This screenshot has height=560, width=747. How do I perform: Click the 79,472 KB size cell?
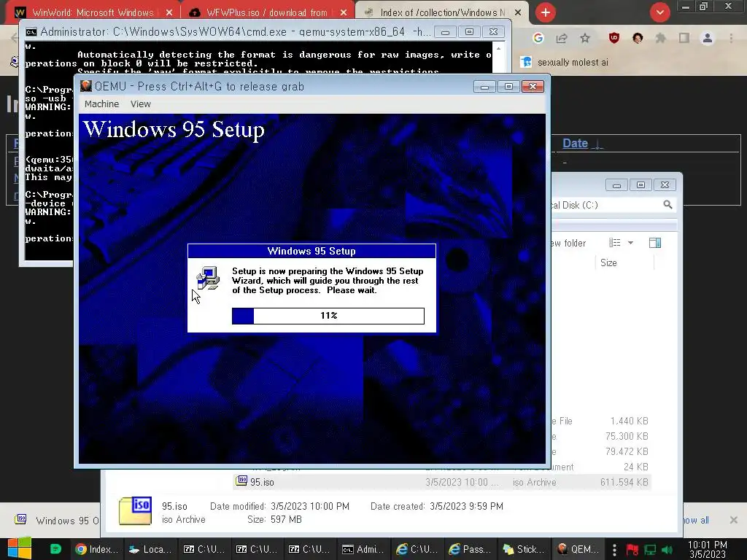627,451
